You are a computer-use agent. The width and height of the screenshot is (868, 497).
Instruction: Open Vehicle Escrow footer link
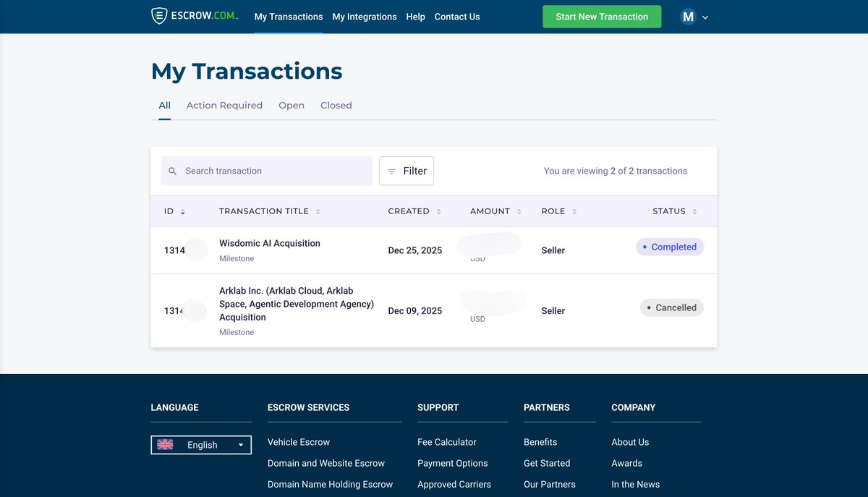tap(299, 442)
